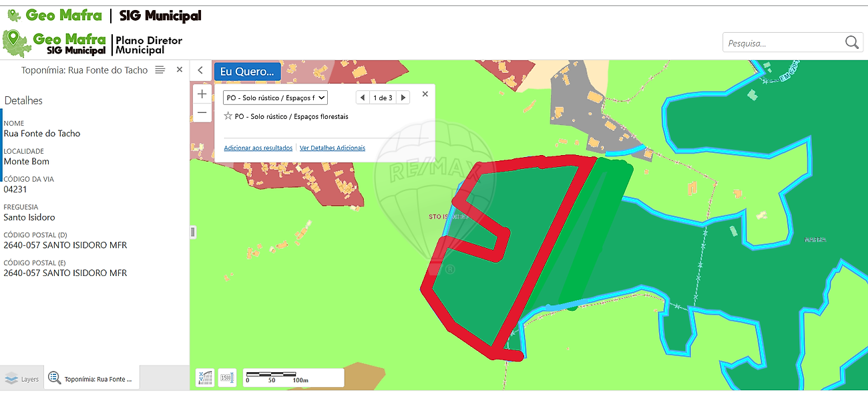Viewport: 868px width, 393px height.
Task: Go to next result in popup
Action: tap(403, 98)
